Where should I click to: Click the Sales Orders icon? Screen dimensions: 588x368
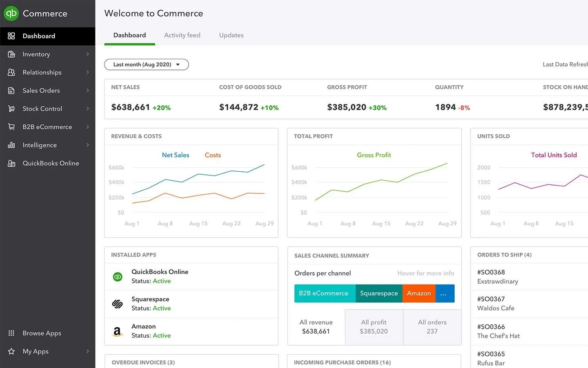tap(11, 90)
